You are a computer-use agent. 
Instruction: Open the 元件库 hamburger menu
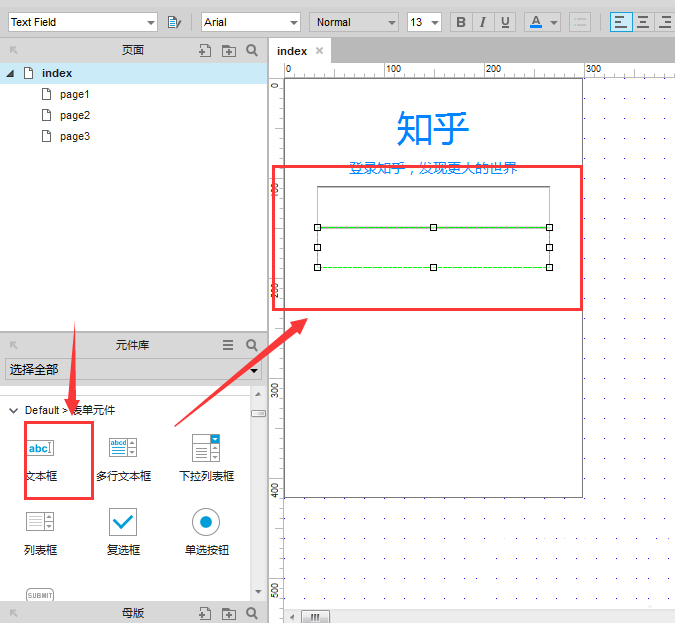(228, 345)
